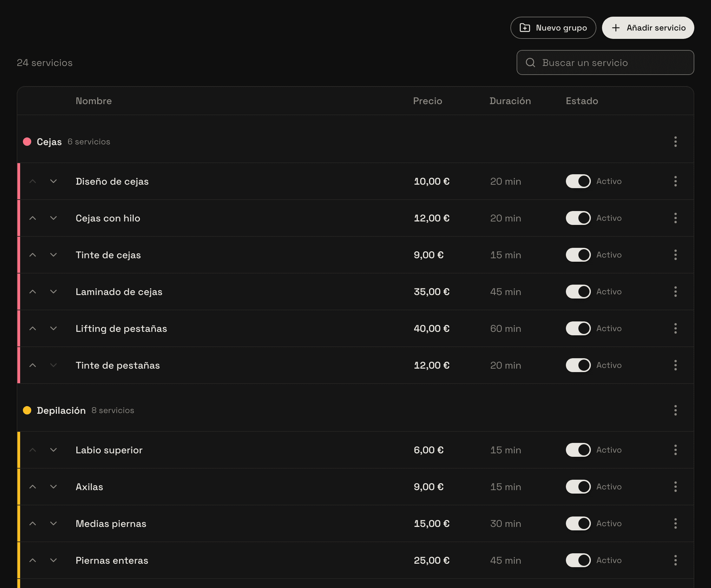711x588 pixels.
Task: Open more options for Axilas service
Action: click(675, 487)
